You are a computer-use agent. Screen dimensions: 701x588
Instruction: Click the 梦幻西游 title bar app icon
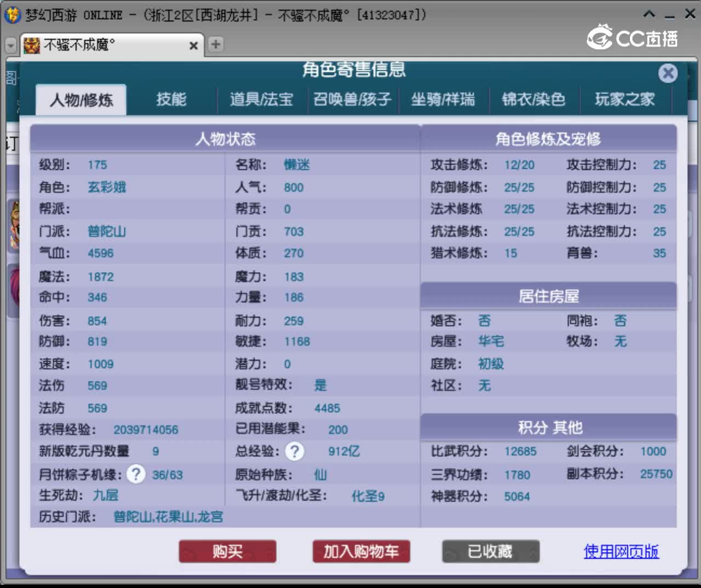pyautogui.click(x=13, y=15)
